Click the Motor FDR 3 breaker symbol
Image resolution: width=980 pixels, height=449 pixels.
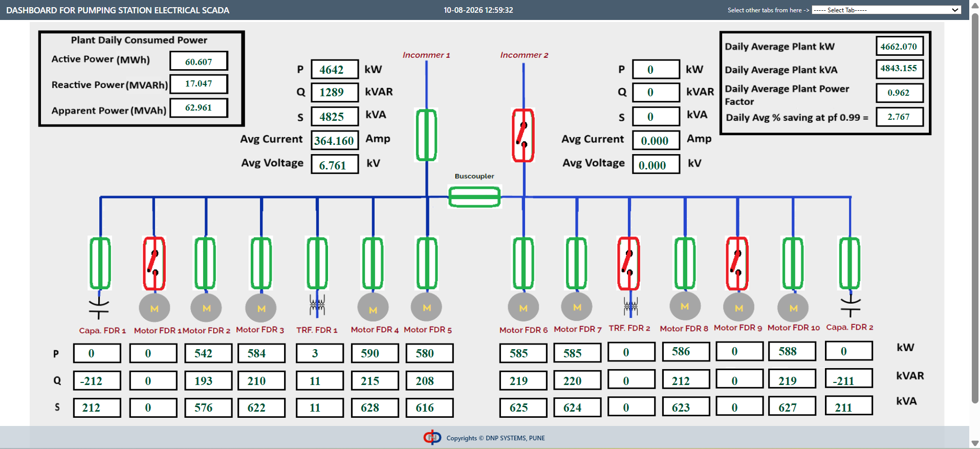click(261, 263)
